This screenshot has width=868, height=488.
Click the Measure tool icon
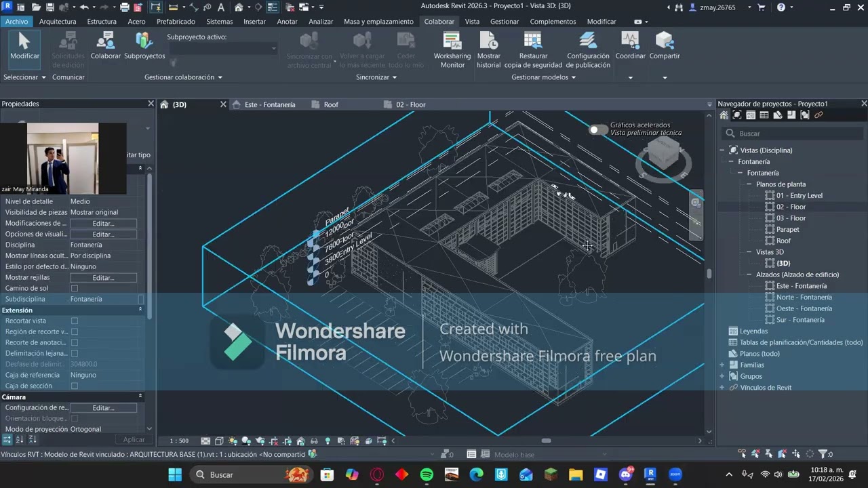[173, 7]
